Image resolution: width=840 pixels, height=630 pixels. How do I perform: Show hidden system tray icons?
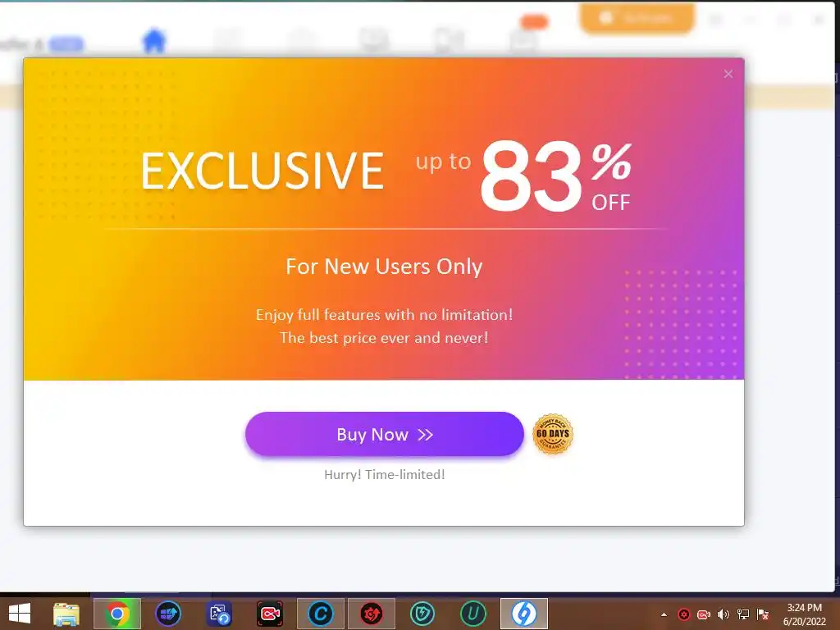664,614
